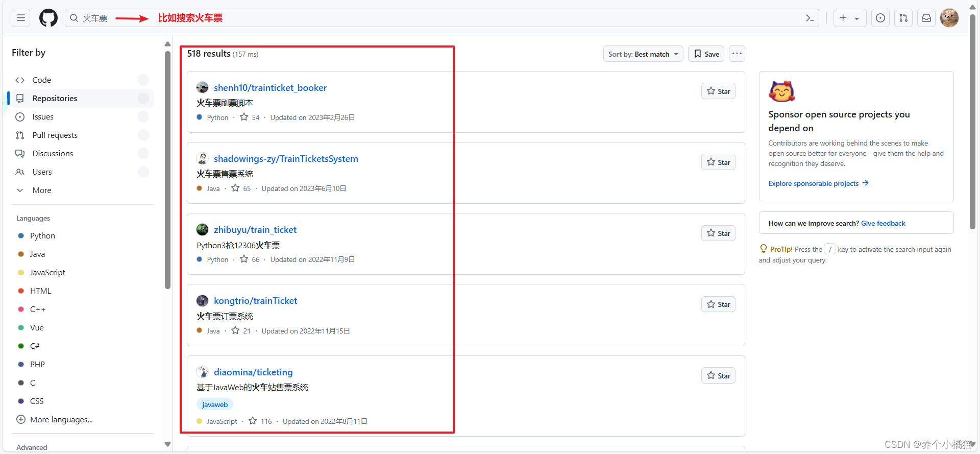Select the Code filter

pos(82,80)
